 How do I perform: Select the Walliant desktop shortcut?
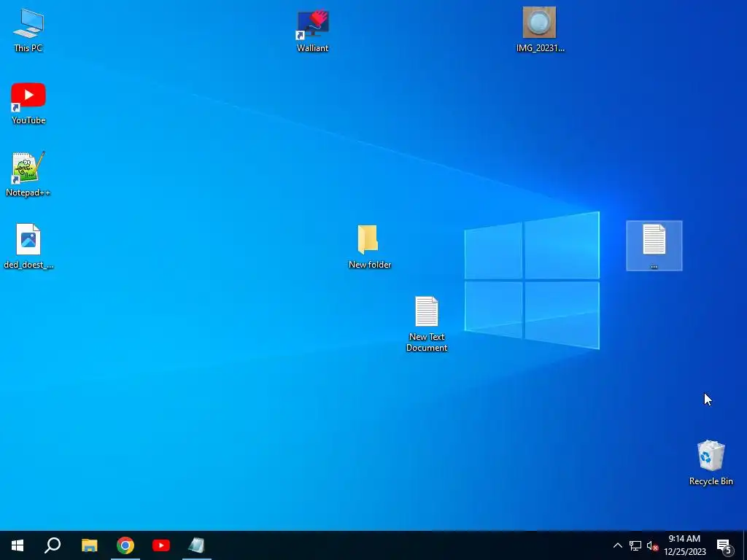[x=312, y=31]
